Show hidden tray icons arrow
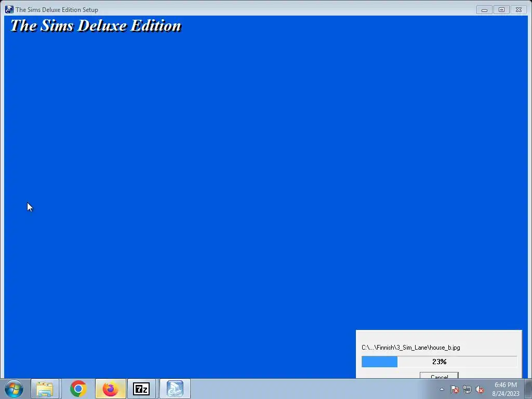The image size is (532, 399). pyautogui.click(x=442, y=389)
